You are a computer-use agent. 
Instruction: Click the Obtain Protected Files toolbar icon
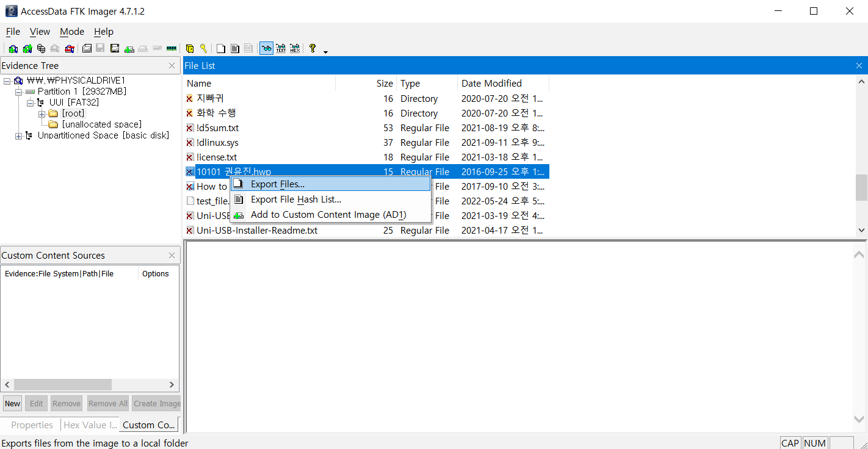tap(190, 49)
